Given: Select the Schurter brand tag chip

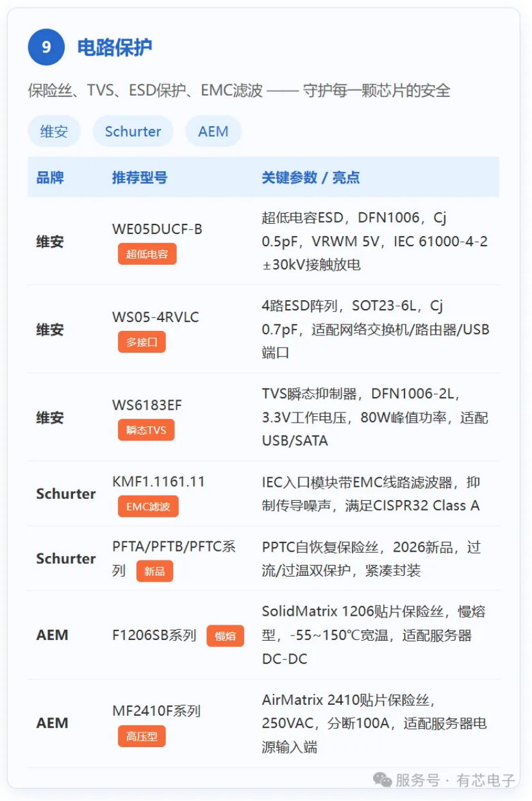Looking at the screenshot, I should click(x=133, y=131).
